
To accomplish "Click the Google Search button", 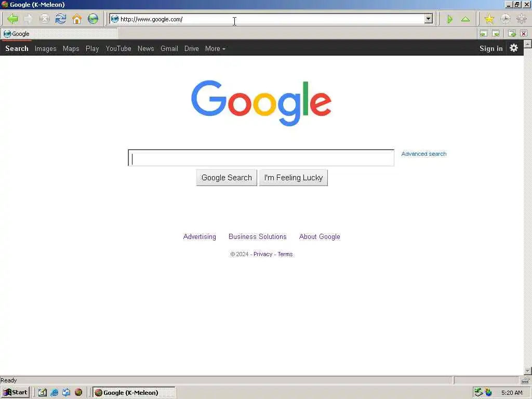I will click(227, 178).
